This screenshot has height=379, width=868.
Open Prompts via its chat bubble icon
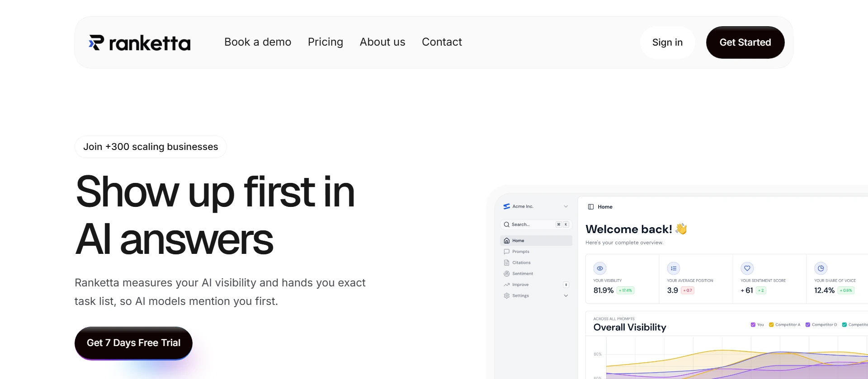(x=506, y=252)
